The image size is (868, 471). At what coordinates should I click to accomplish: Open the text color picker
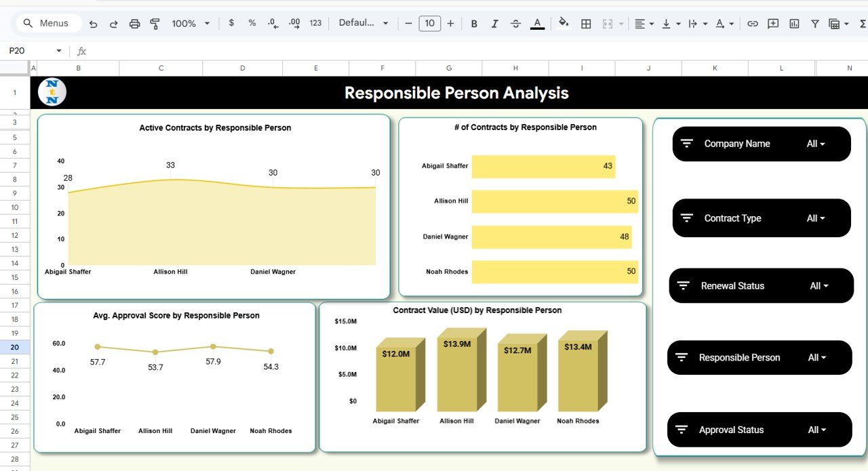coord(536,23)
